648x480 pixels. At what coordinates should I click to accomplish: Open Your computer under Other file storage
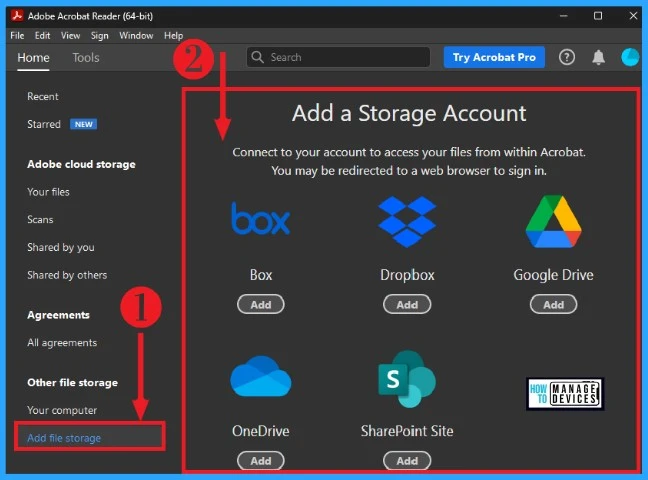62,410
